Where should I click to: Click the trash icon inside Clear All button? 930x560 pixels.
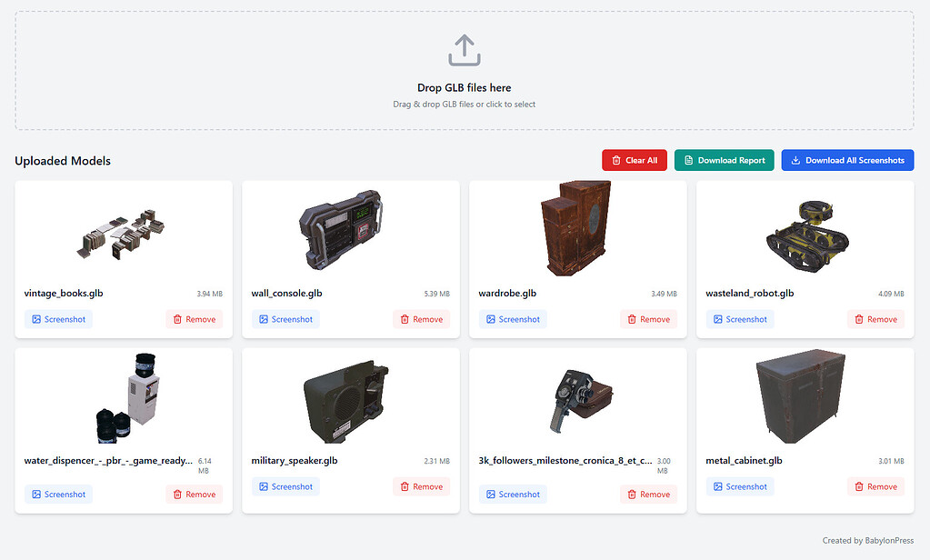pyautogui.click(x=617, y=160)
